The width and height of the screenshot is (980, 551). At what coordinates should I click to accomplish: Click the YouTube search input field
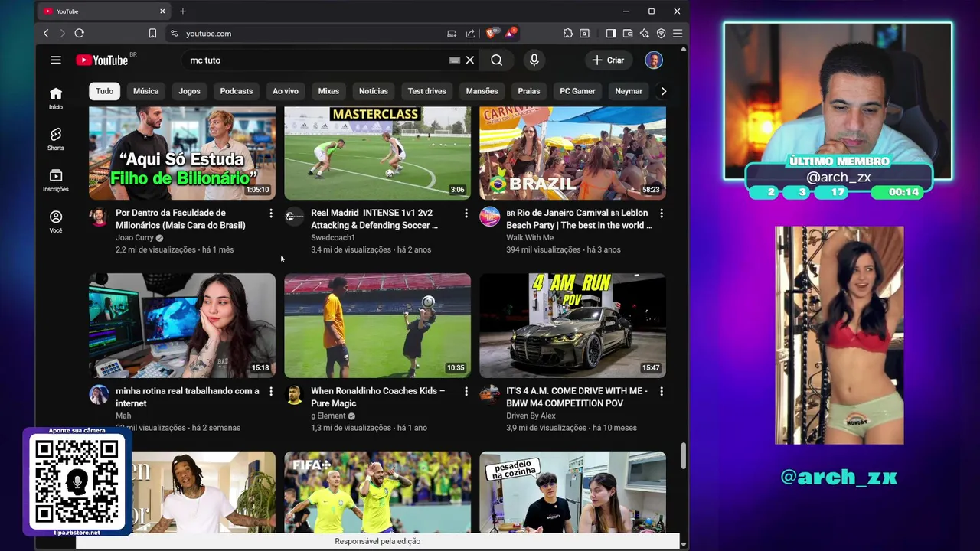click(314, 60)
